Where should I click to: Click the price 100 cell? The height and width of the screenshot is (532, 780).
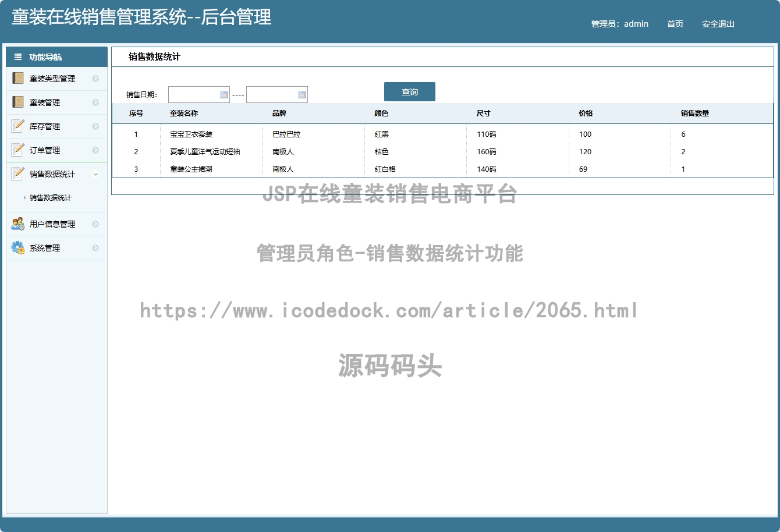tap(585, 134)
